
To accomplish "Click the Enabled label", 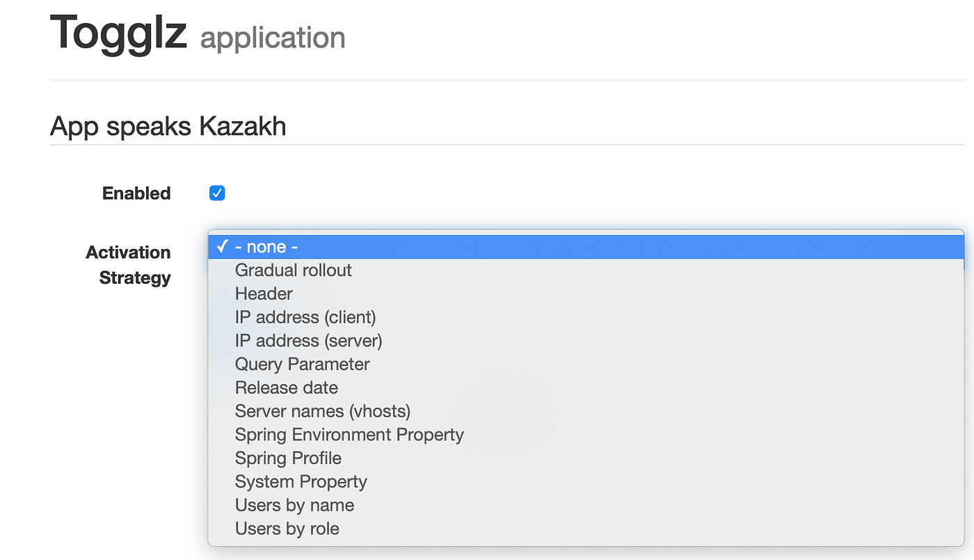I will tap(136, 193).
